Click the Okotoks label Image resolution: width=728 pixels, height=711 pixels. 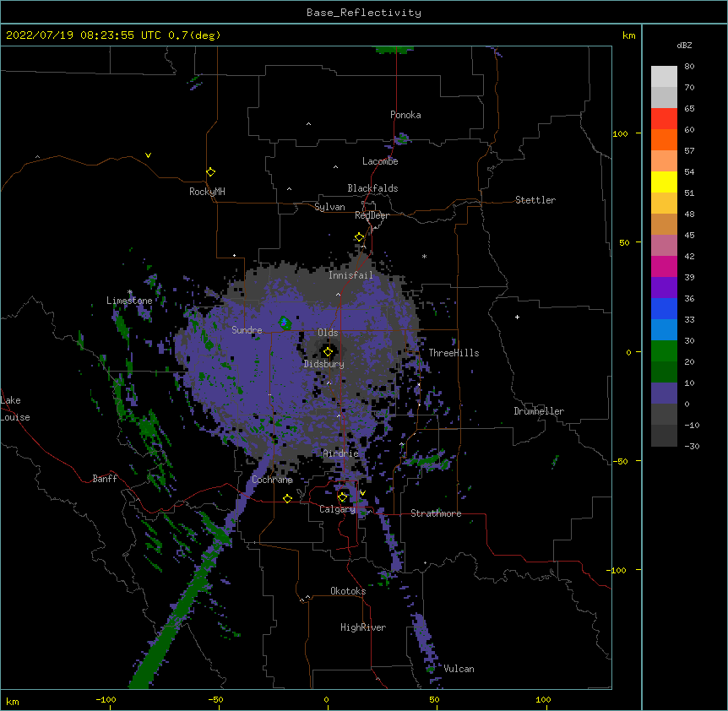[348, 591]
